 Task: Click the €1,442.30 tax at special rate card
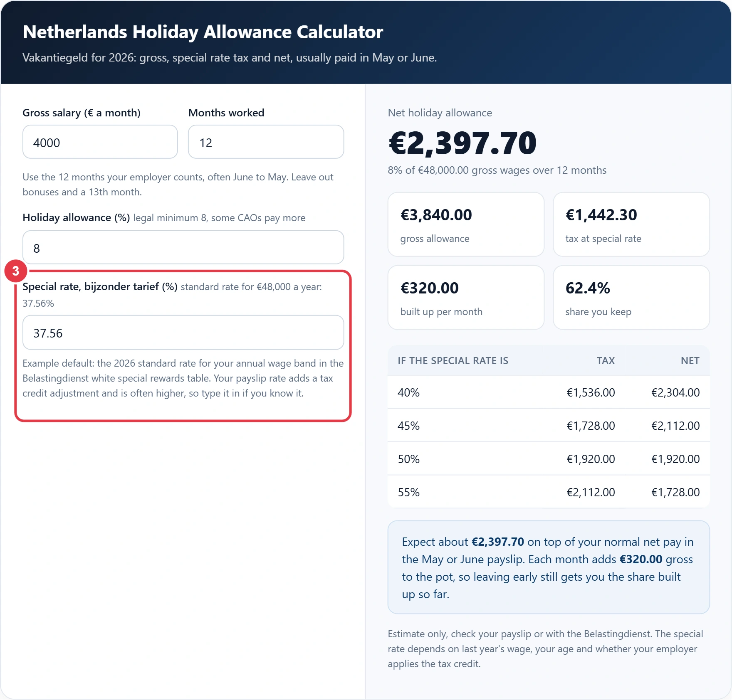pos(631,224)
